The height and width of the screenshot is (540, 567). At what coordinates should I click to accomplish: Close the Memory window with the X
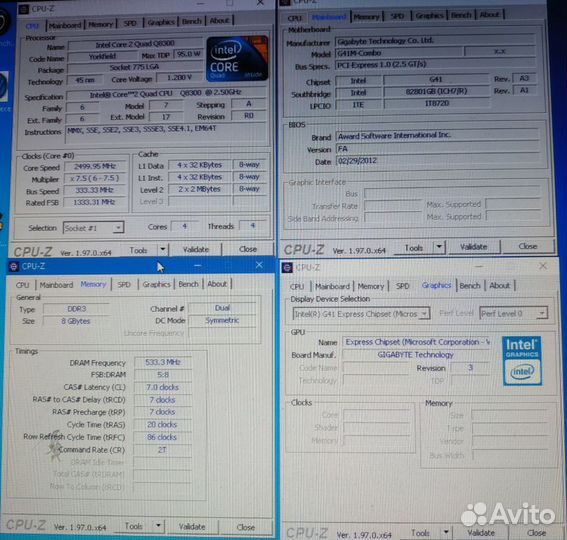(259, 265)
